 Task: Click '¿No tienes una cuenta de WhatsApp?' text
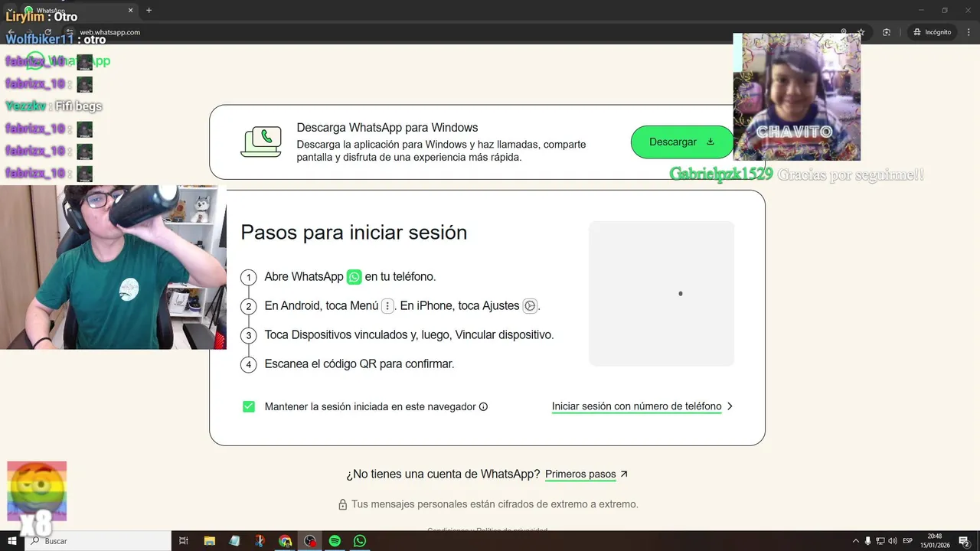(x=443, y=474)
